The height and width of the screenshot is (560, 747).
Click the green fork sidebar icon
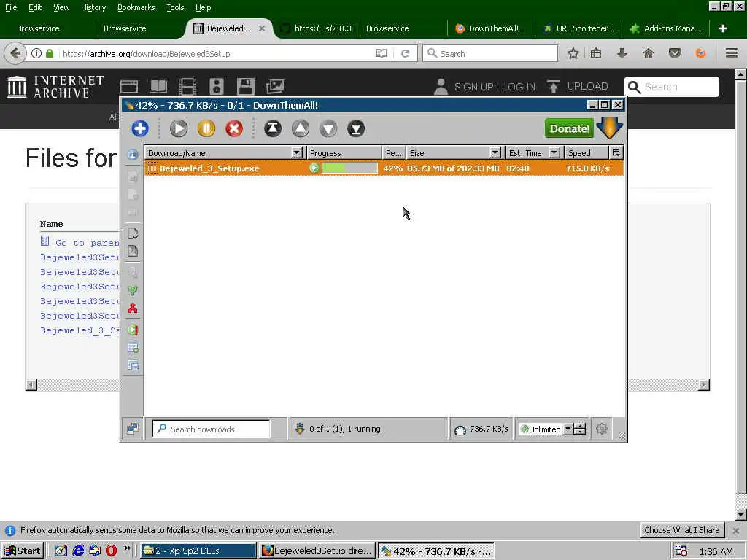pyautogui.click(x=133, y=290)
